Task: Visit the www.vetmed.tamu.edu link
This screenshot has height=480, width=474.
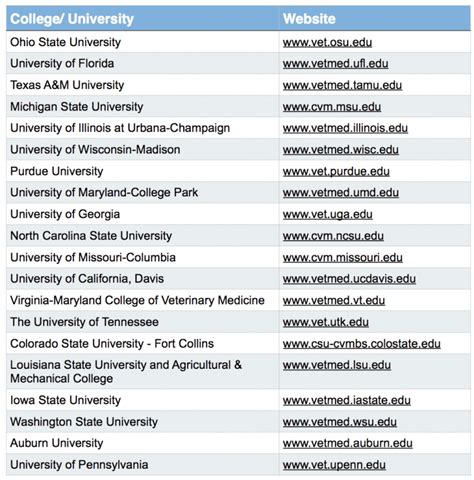Action: (342, 85)
